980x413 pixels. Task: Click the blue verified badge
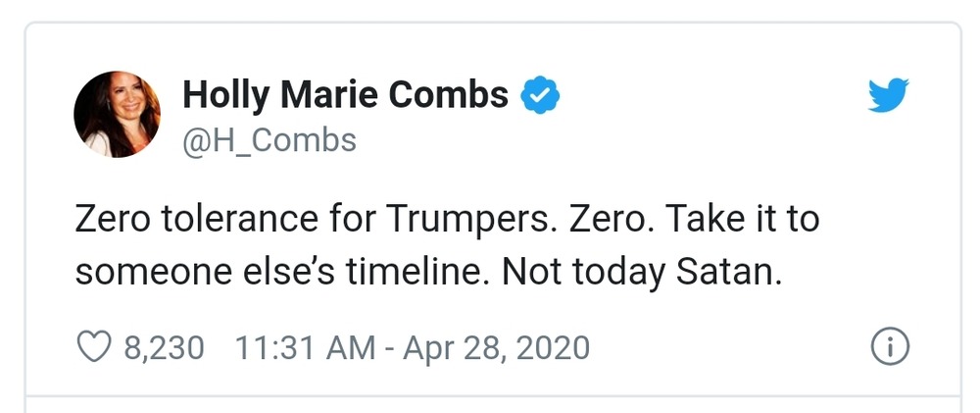point(538,95)
